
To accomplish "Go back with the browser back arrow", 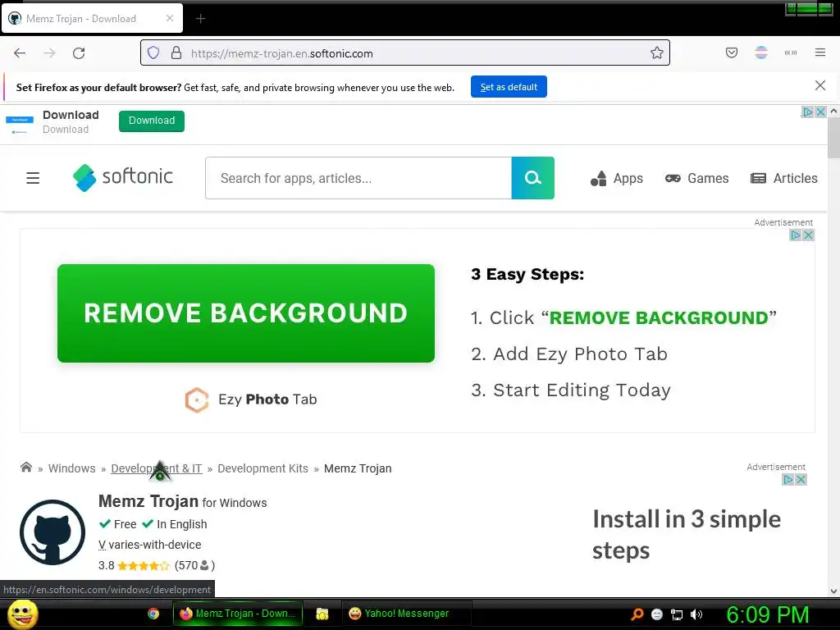I will coord(20,52).
